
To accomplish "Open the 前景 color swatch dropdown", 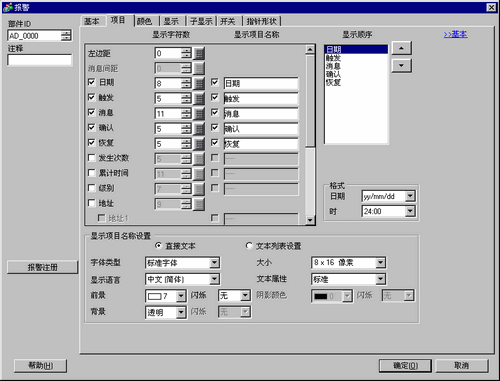I will pyautogui.click(x=181, y=296).
